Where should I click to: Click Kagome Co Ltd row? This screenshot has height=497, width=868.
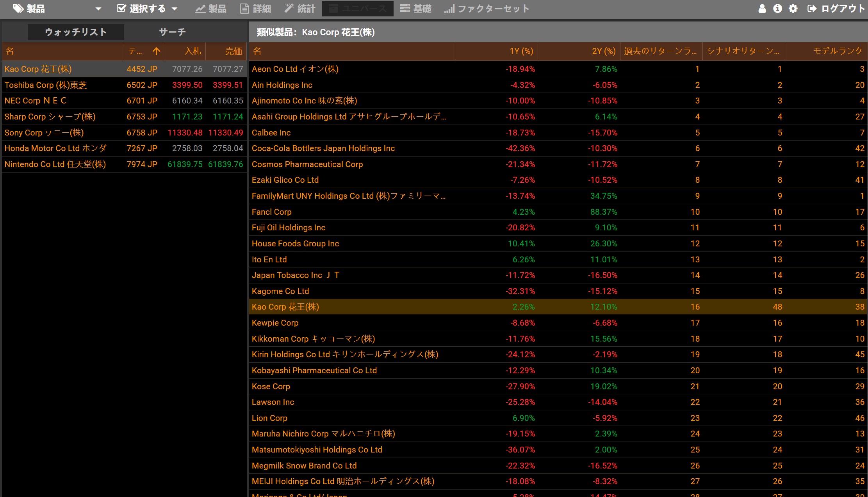click(558, 291)
